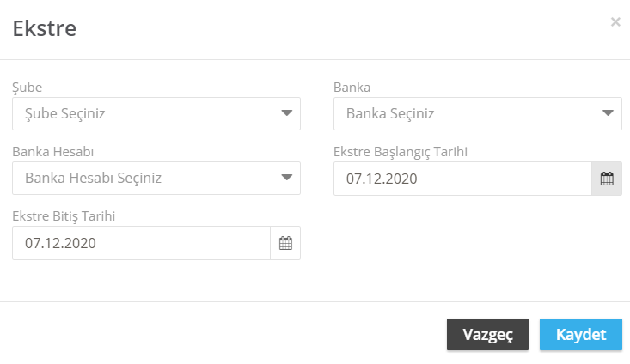Open the Banka Hesabı Seçiniz combo box

(x=156, y=179)
